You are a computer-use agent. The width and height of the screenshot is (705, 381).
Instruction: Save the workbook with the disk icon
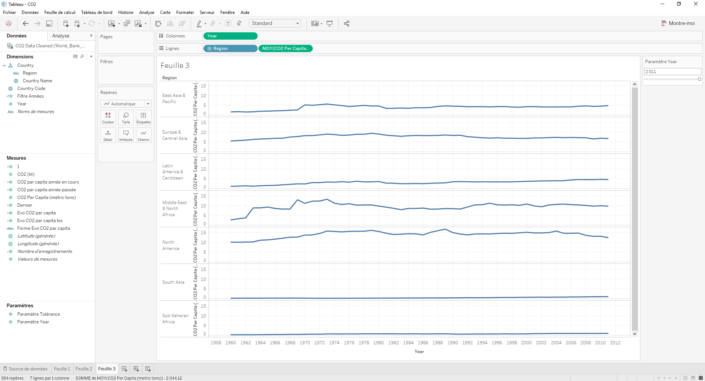tap(49, 23)
